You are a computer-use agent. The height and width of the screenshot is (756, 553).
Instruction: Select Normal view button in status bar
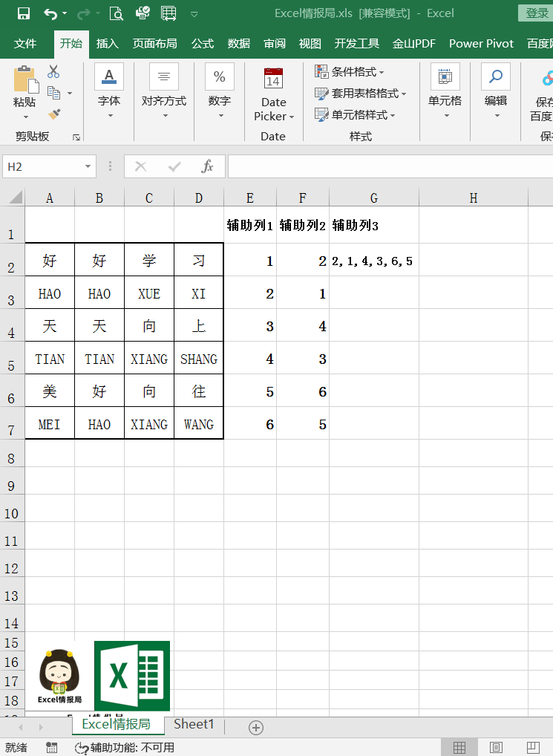459,747
